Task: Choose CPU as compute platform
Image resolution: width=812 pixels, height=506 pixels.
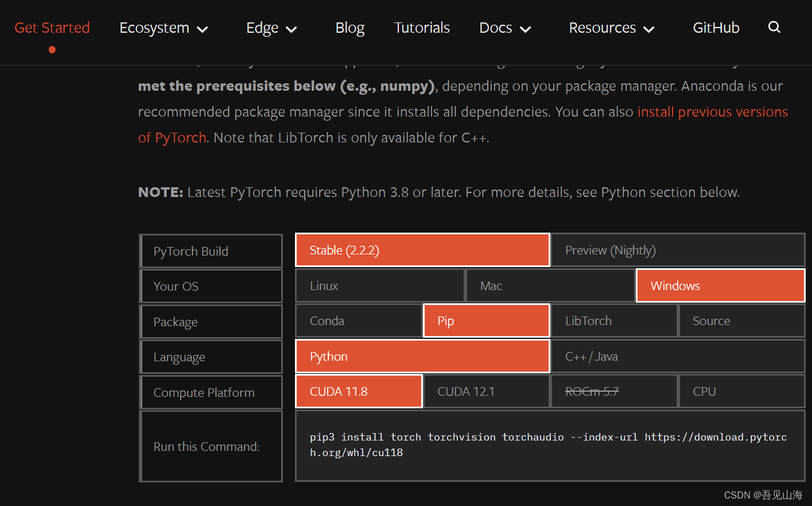Action: pos(741,392)
